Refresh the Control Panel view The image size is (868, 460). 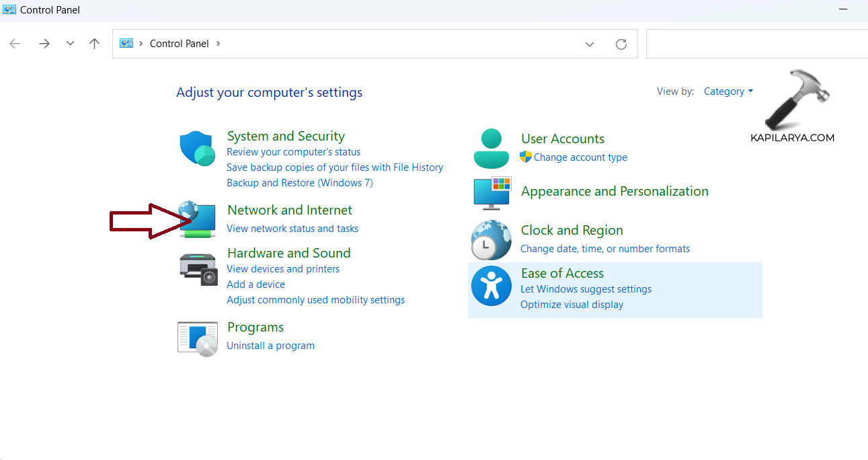click(621, 44)
